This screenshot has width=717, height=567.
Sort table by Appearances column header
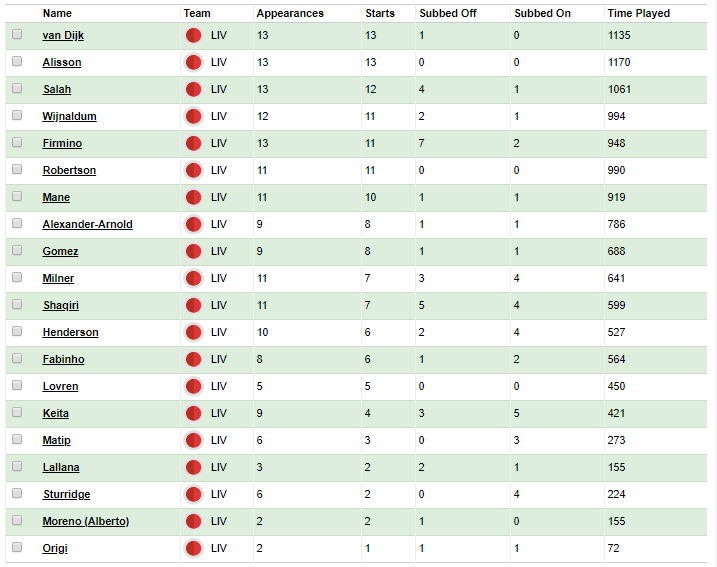tap(290, 13)
